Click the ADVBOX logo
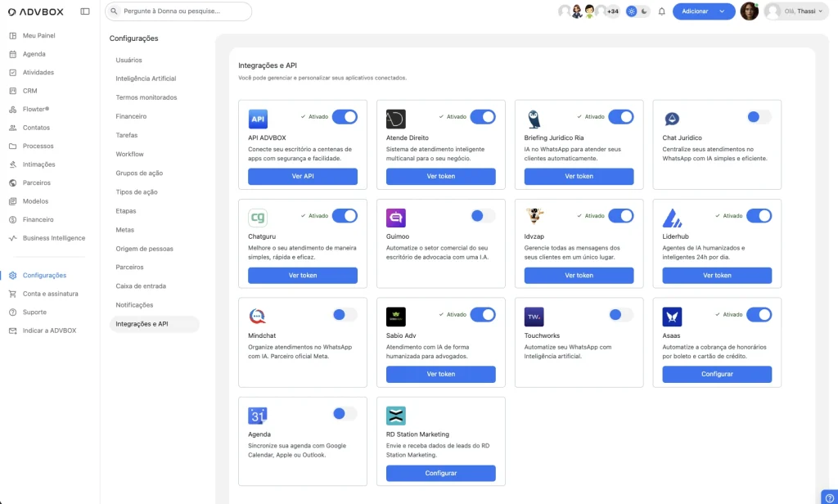 coord(36,11)
